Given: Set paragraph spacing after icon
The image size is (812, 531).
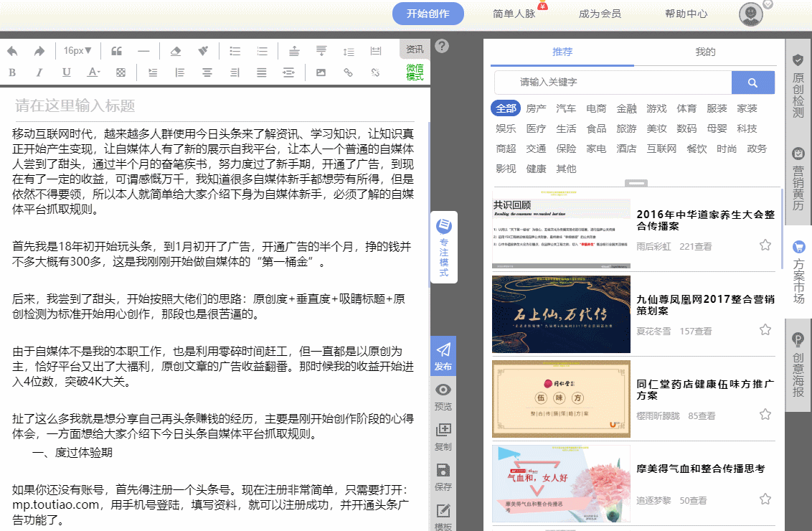Looking at the screenshot, I should 321,51.
